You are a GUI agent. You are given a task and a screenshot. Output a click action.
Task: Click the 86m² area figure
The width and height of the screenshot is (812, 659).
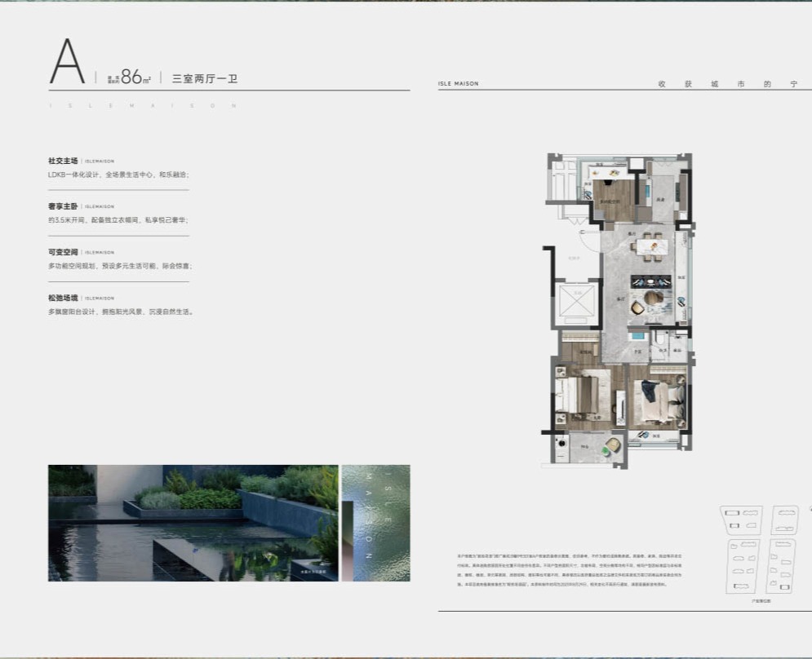(135, 77)
